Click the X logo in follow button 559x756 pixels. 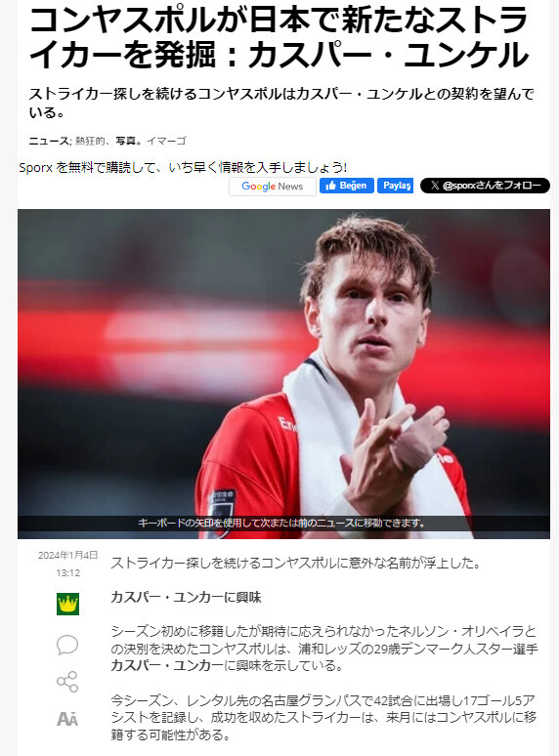435,186
